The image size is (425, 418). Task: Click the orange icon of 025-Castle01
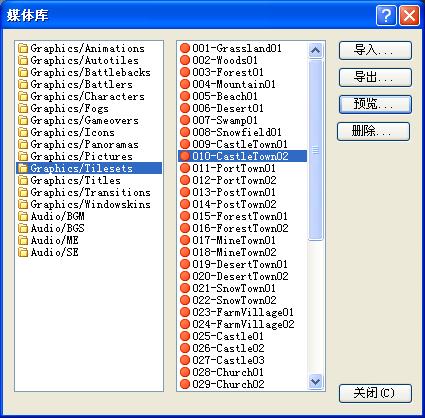click(x=185, y=336)
